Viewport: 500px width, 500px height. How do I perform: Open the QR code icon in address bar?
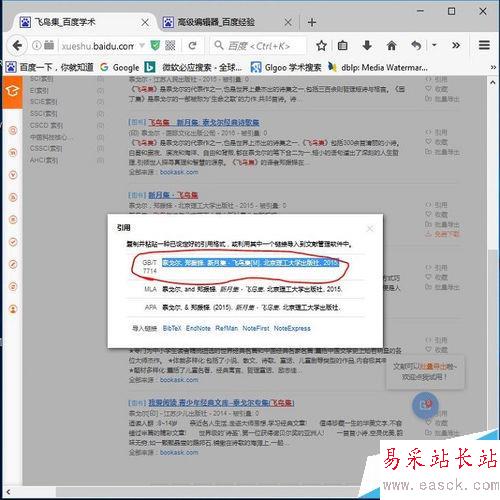pos(170,45)
